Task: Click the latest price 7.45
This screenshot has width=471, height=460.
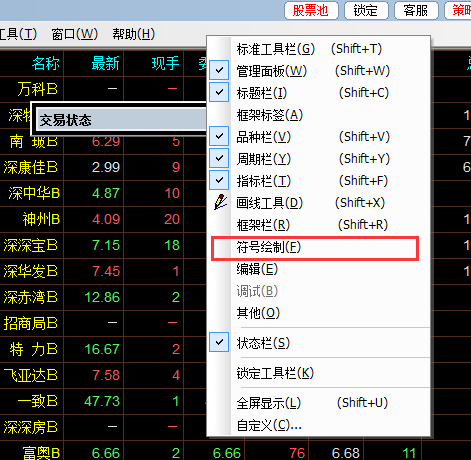Action: pyautogui.click(x=106, y=271)
